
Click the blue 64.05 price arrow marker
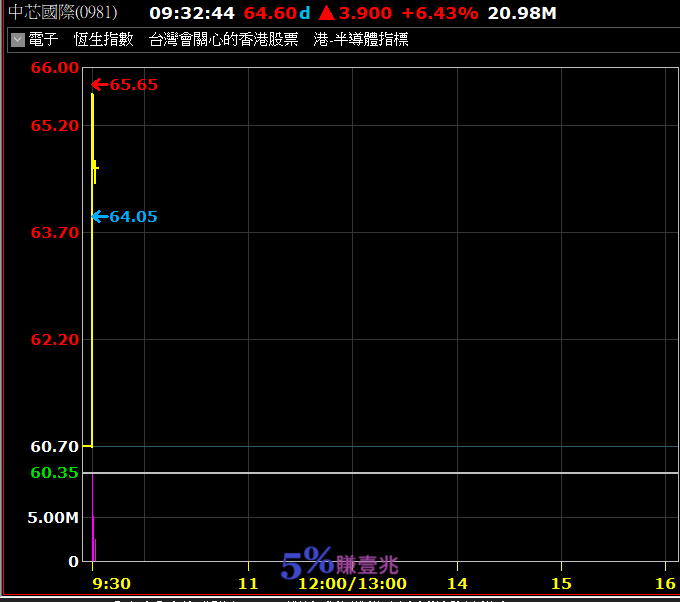[x=124, y=216]
